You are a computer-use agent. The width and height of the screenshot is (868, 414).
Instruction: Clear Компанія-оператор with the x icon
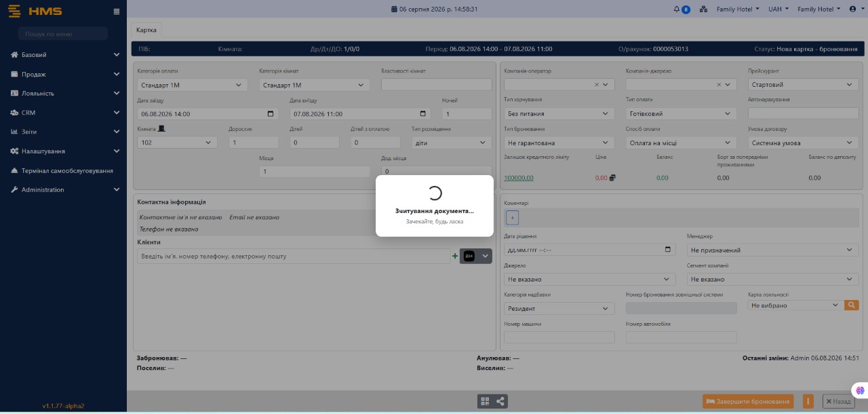[597, 85]
